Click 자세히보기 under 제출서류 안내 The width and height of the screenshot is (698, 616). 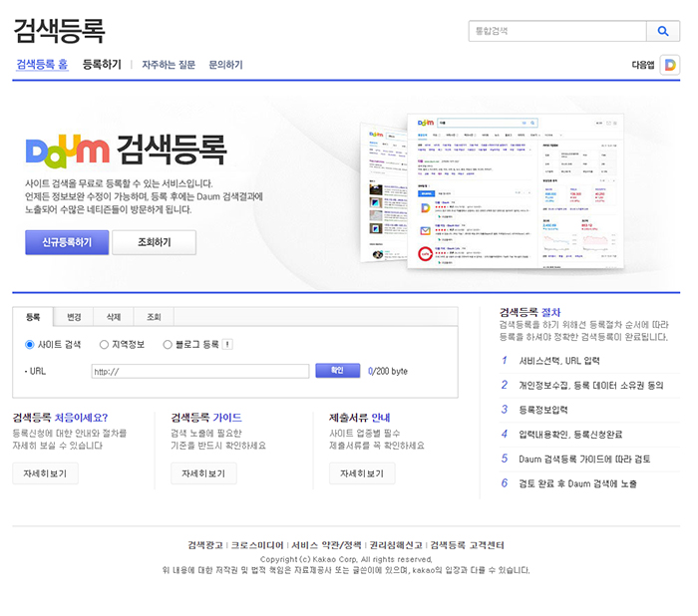click(362, 473)
